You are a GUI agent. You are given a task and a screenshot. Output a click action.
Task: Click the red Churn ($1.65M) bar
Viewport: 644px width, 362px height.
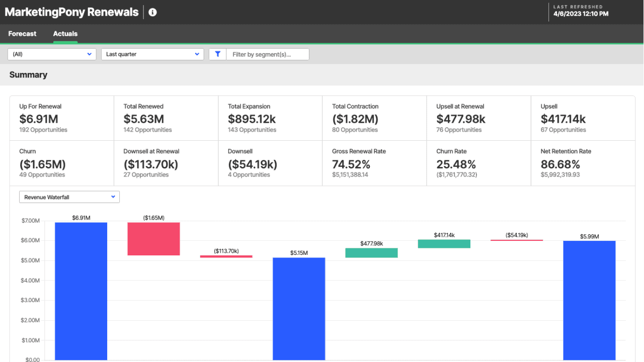pos(153,239)
